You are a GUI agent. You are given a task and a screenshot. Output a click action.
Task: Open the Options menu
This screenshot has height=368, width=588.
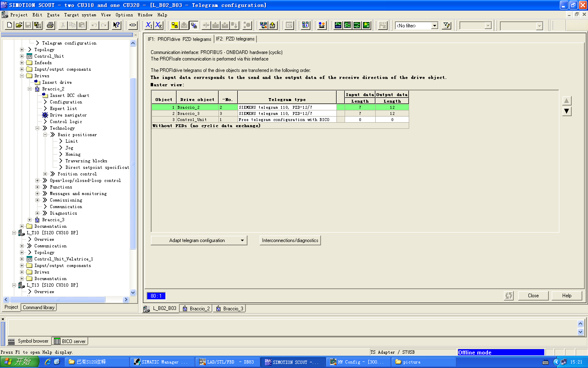pyautogui.click(x=124, y=15)
